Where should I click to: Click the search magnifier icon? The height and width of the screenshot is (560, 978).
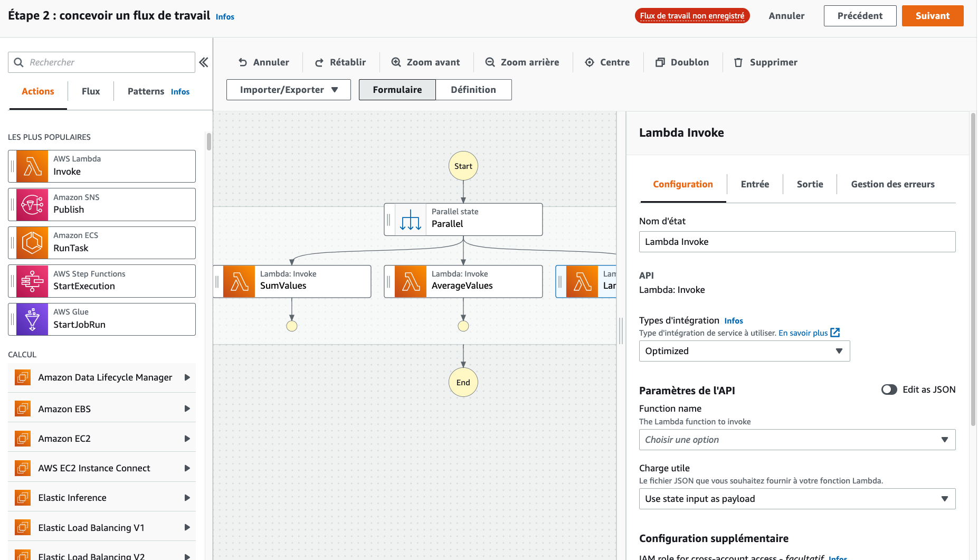point(18,62)
